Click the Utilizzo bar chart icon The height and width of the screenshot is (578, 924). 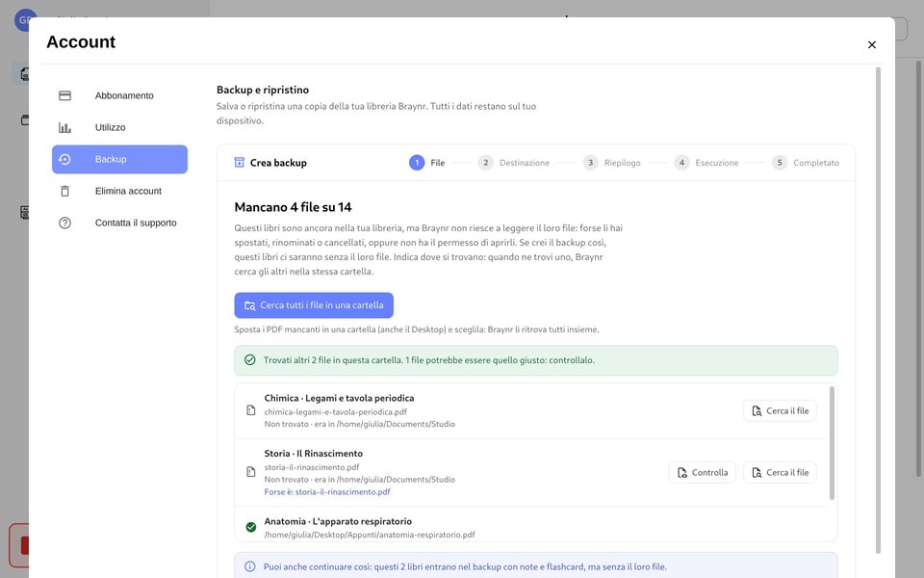click(x=64, y=127)
